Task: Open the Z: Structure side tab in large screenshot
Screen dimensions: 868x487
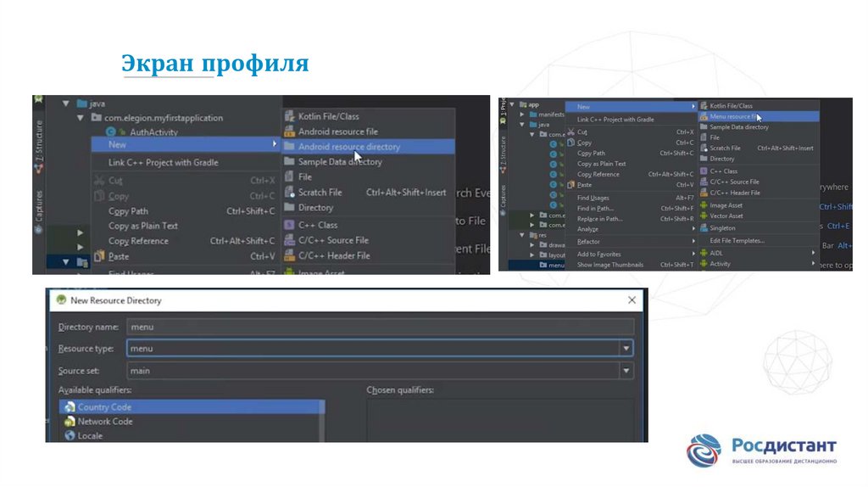Action: (39, 146)
